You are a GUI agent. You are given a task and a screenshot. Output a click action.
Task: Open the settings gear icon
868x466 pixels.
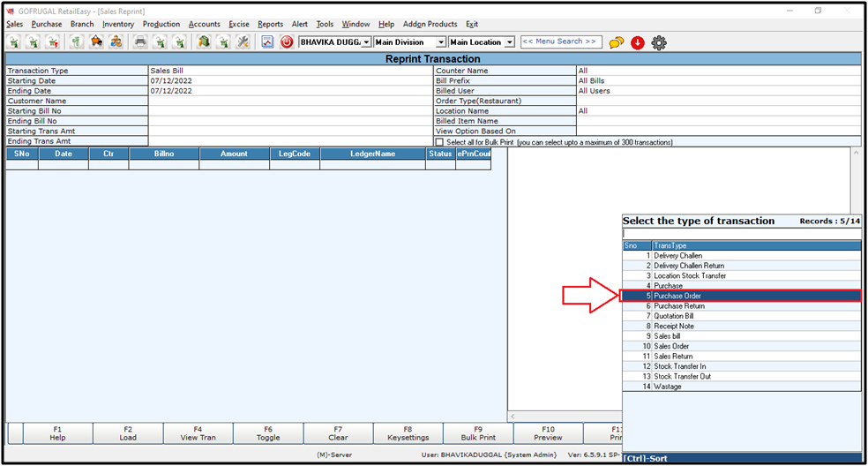pyautogui.click(x=658, y=42)
